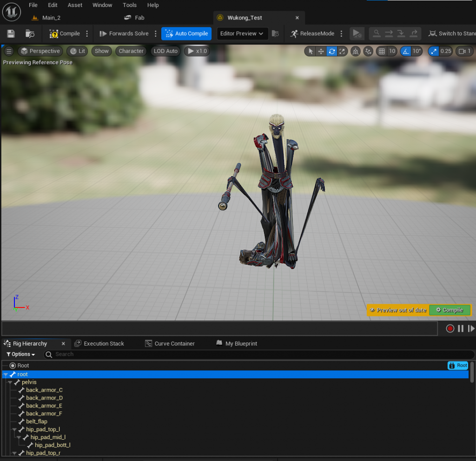
Task: Click the step out icon
Action: coord(413,33)
